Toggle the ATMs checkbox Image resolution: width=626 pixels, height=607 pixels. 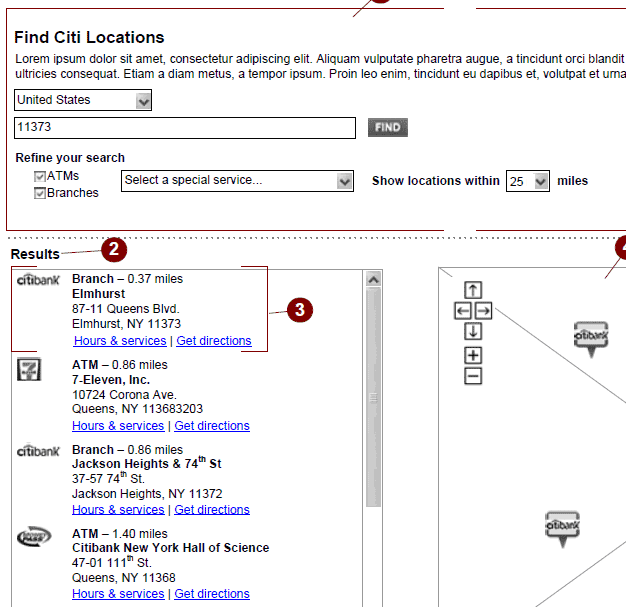tap(40, 177)
